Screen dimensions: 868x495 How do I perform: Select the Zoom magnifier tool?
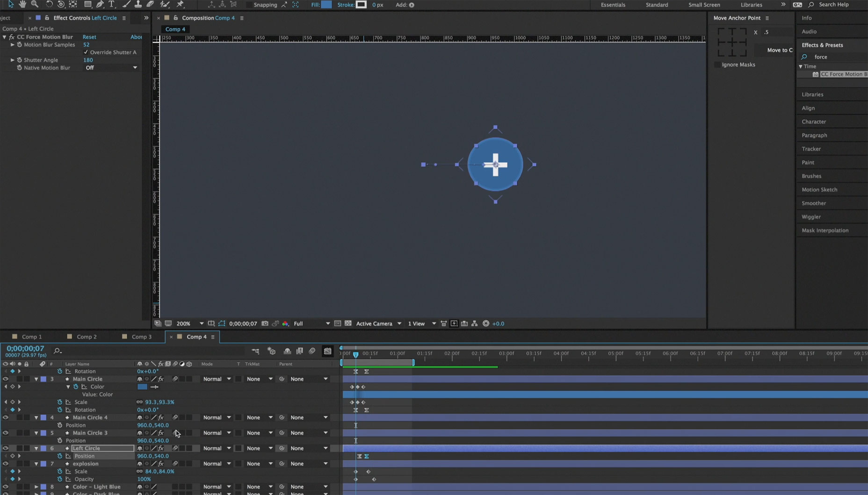coord(35,4)
